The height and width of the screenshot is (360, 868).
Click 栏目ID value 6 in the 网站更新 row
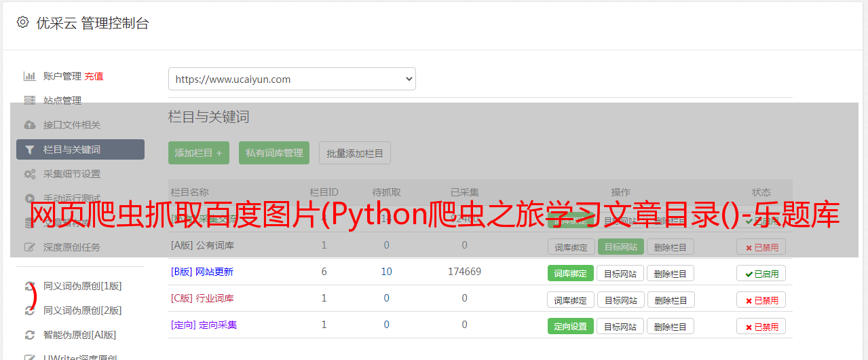[x=324, y=272]
